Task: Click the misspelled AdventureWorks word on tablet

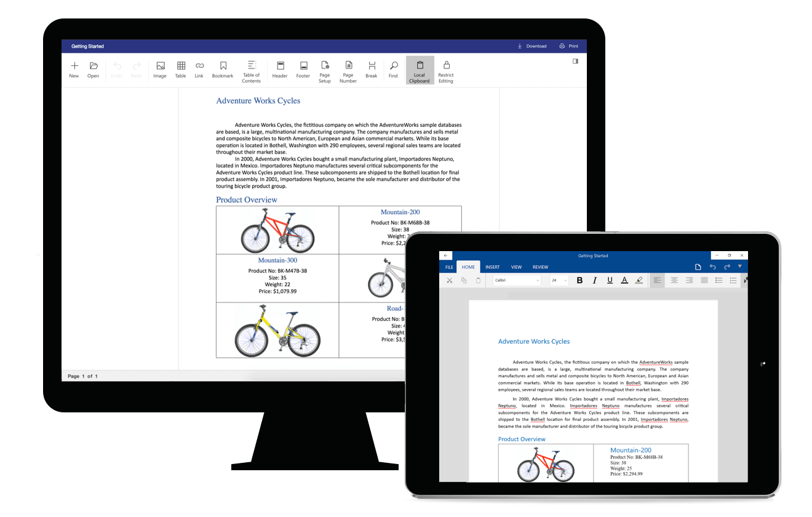Action: [x=656, y=363]
